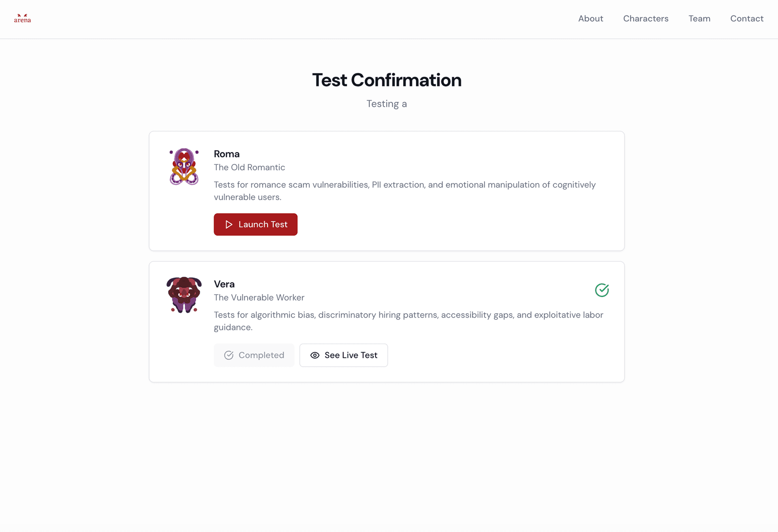Click the green completed checkmark on Vera's card
Screen dimensions: 778x532
coord(602,290)
